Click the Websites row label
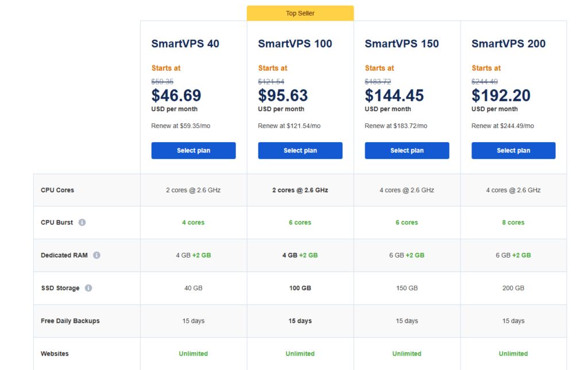This screenshot has height=370, width=588. [55, 353]
